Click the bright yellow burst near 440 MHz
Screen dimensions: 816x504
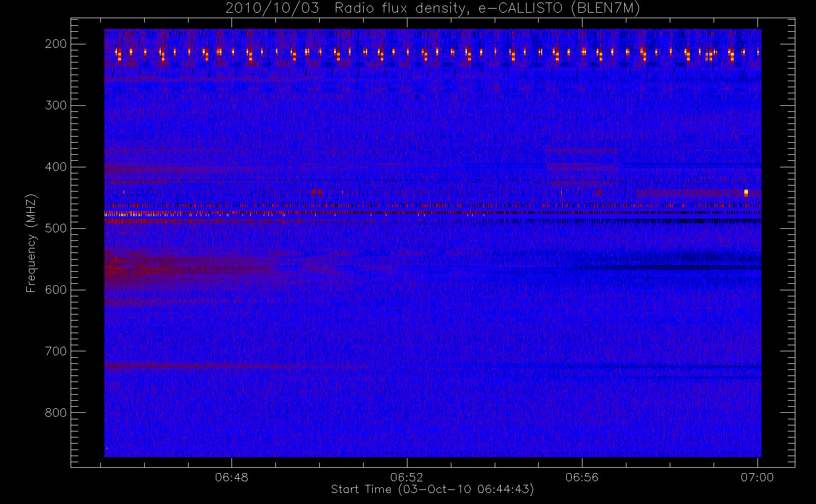tap(746, 193)
